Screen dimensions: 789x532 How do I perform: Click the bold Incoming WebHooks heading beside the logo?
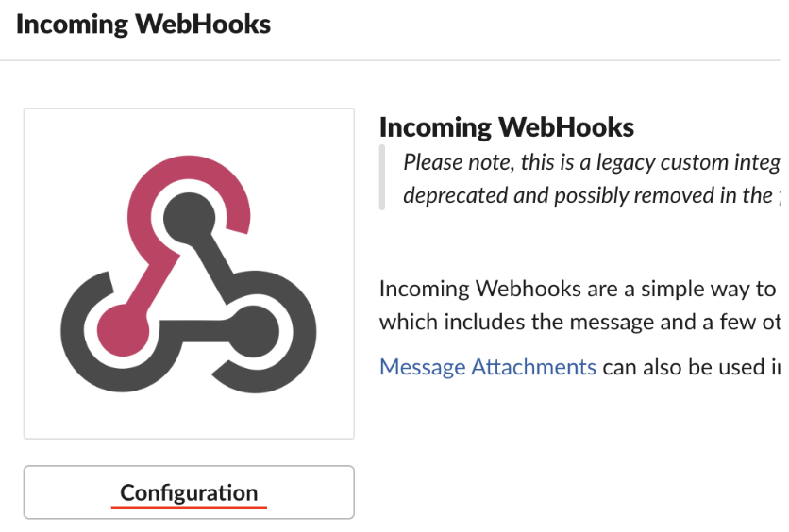pos(507,127)
